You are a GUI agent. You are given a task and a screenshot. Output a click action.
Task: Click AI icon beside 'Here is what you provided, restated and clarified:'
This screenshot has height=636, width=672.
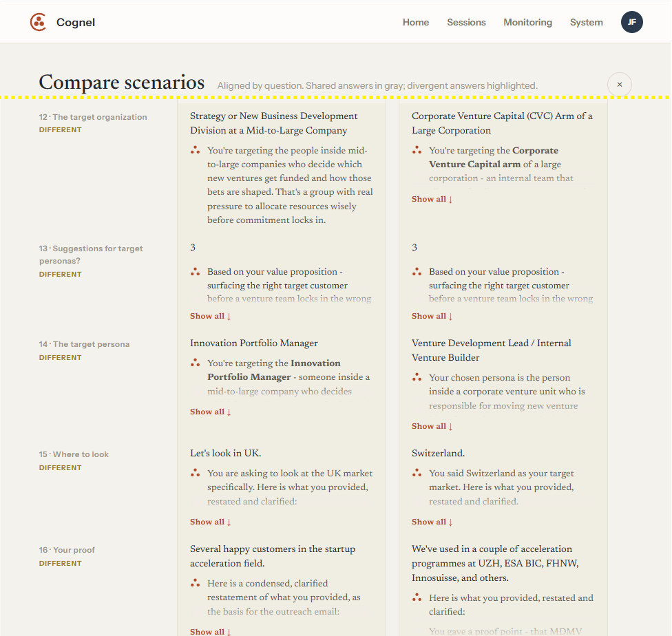[417, 598]
